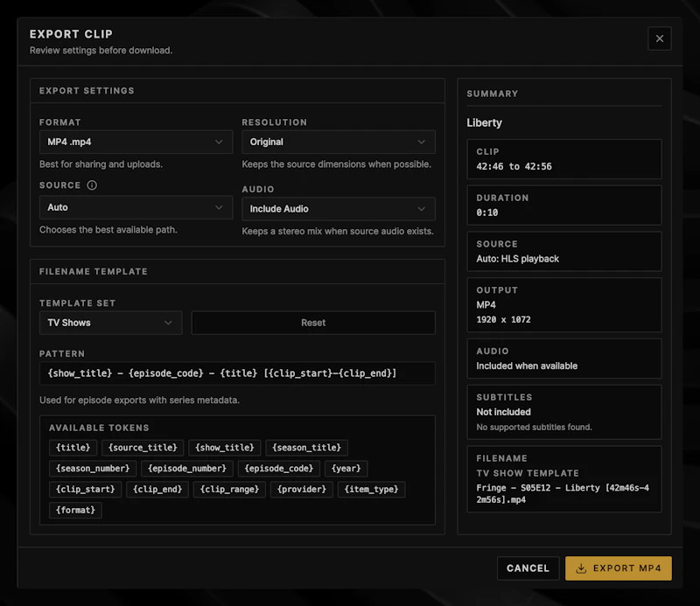This screenshot has height=606, width=700.
Task: Insert the {provider} token
Action: 302,490
